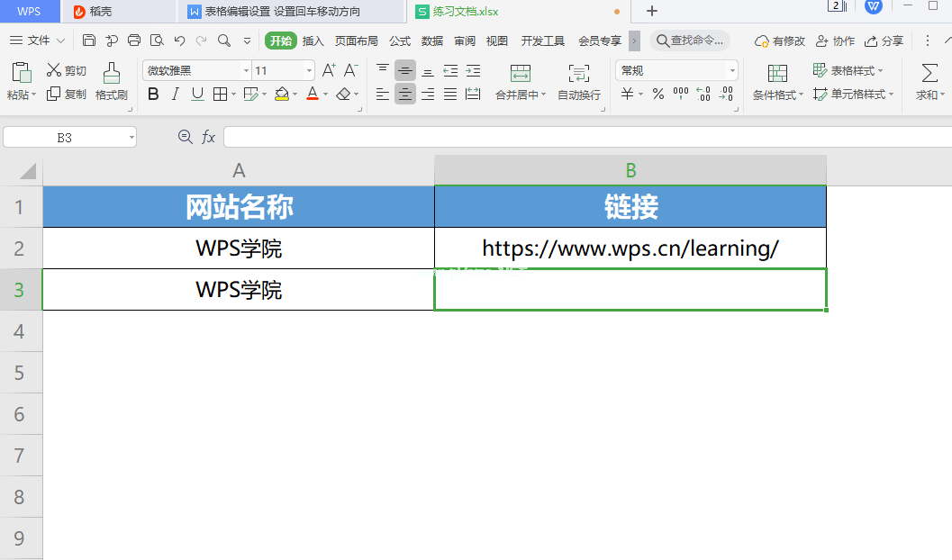Screen dimensions: 952x560
Task: Click the clipboard Paste icon
Action: (x=22, y=73)
